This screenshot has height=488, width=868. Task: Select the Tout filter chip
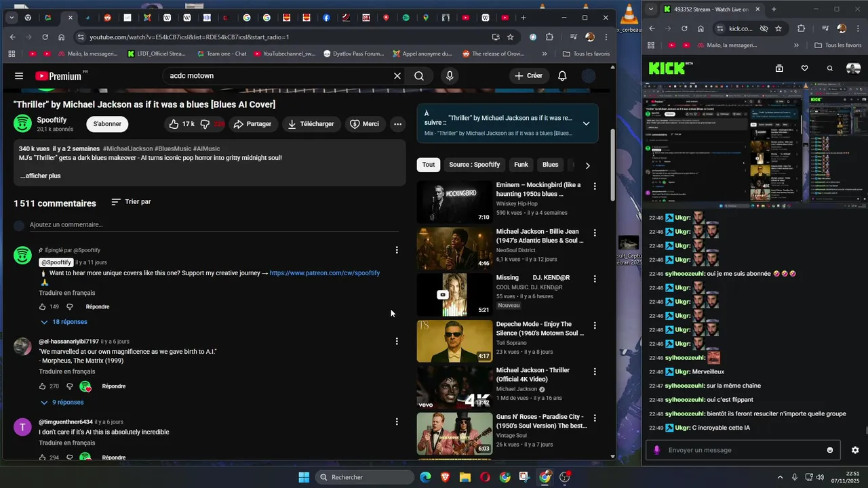(x=429, y=165)
